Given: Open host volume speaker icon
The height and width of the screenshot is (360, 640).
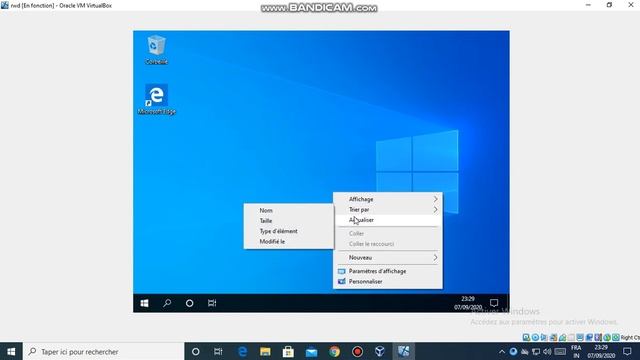Looking at the screenshot, I should click(x=547, y=351).
